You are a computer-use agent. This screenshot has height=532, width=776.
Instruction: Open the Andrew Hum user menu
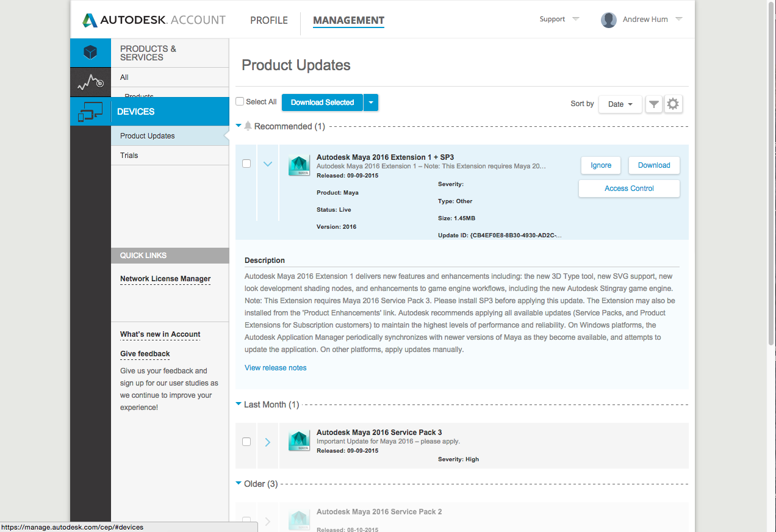click(x=652, y=20)
